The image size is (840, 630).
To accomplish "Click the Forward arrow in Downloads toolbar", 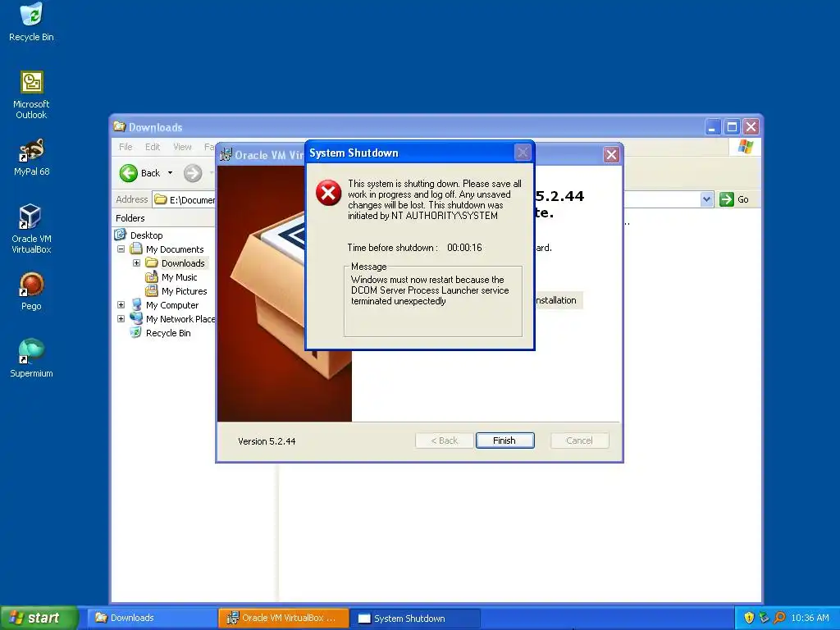I will (x=193, y=173).
